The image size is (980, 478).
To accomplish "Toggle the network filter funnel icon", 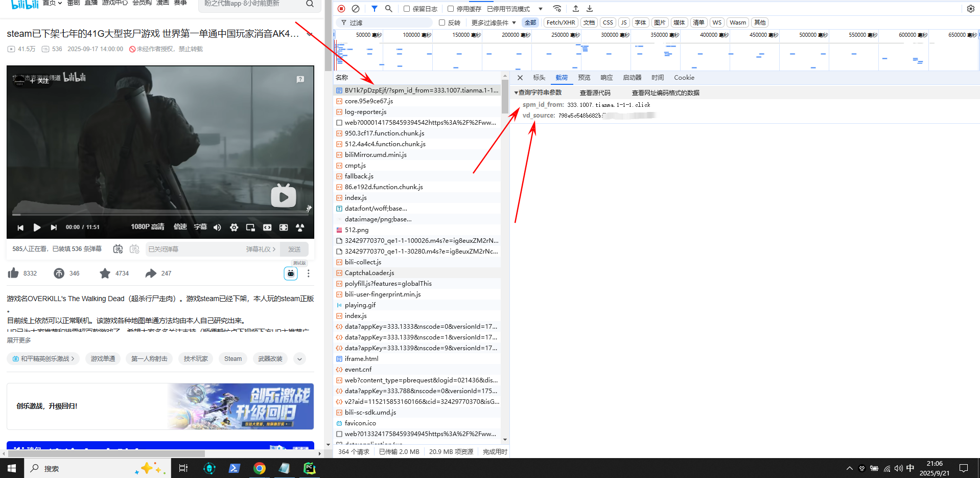I will pos(375,9).
